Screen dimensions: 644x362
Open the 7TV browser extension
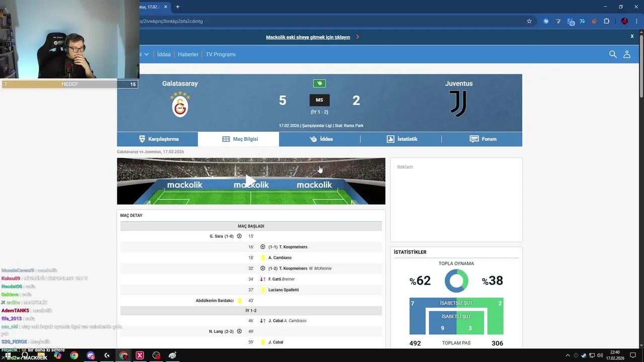point(582,21)
